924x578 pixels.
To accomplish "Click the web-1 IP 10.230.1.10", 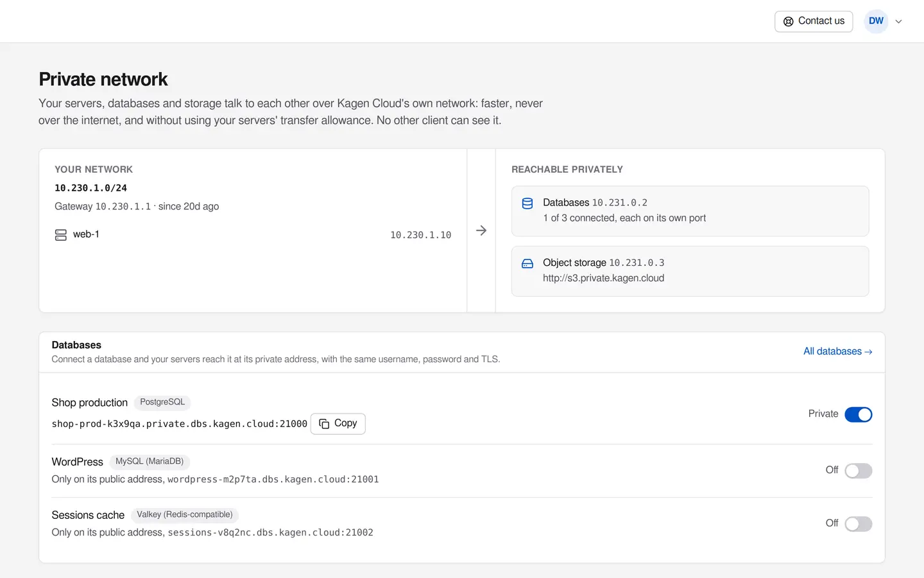I will pos(421,235).
